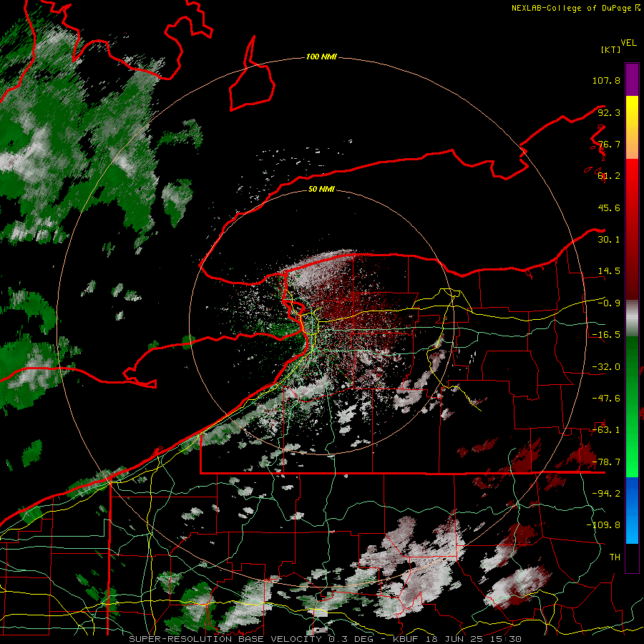Pick the purple segment of the color bar

click(632, 79)
